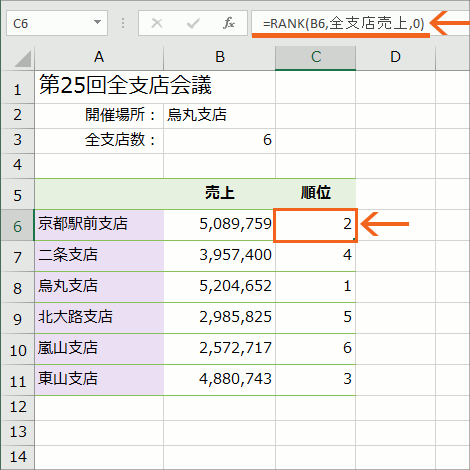The width and height of the screenshot is (470, 470).
Task: Select column D header
Action: 396,57
